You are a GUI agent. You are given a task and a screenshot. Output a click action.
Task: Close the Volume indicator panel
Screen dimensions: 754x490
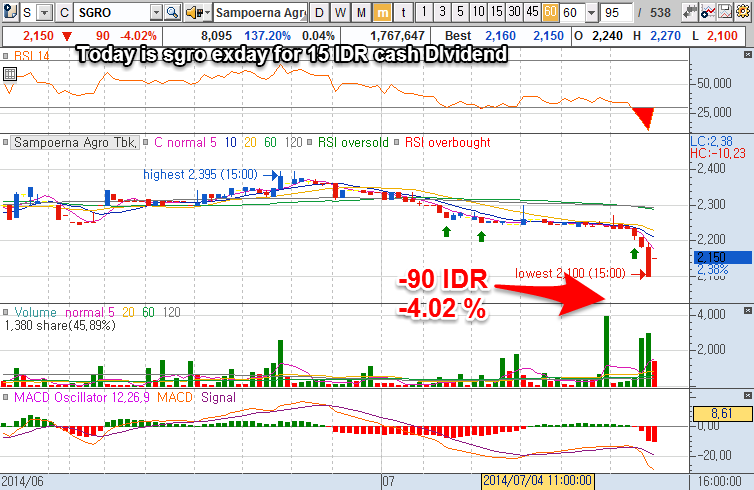coord(747,311)
